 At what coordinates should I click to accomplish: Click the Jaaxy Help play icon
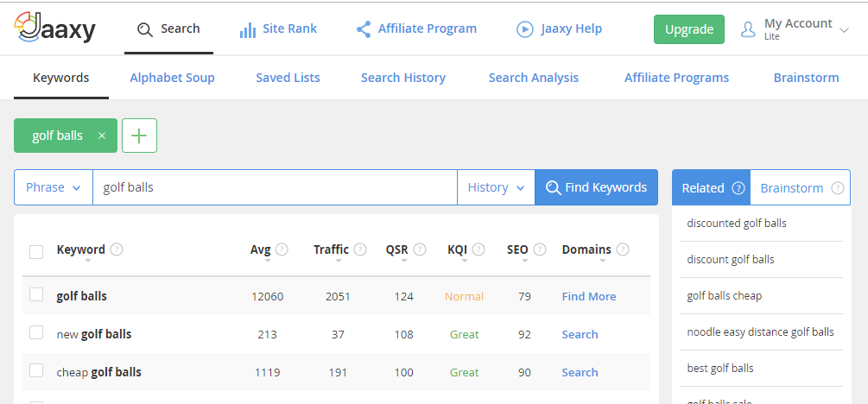click(x=525, y=29)
